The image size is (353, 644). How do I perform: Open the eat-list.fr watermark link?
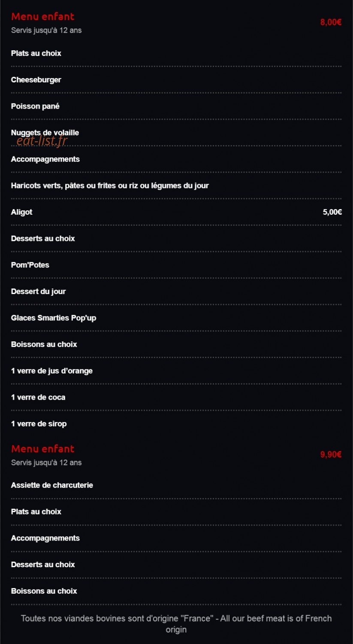pos(42,140)
